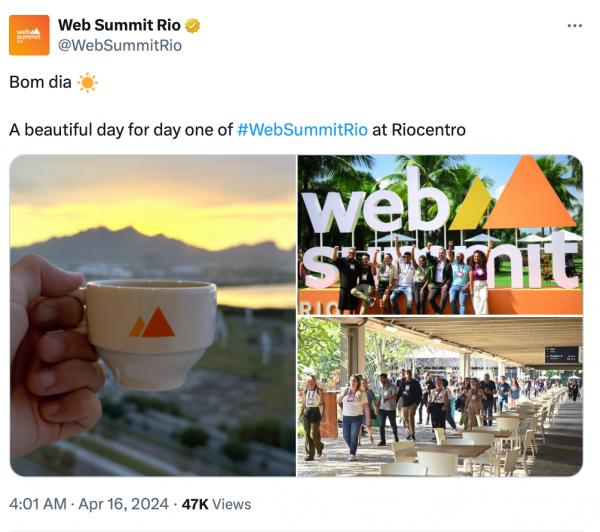Click the Apr 16, 2024 date
This screenshot has height=532, width=600.
(124, 504)
